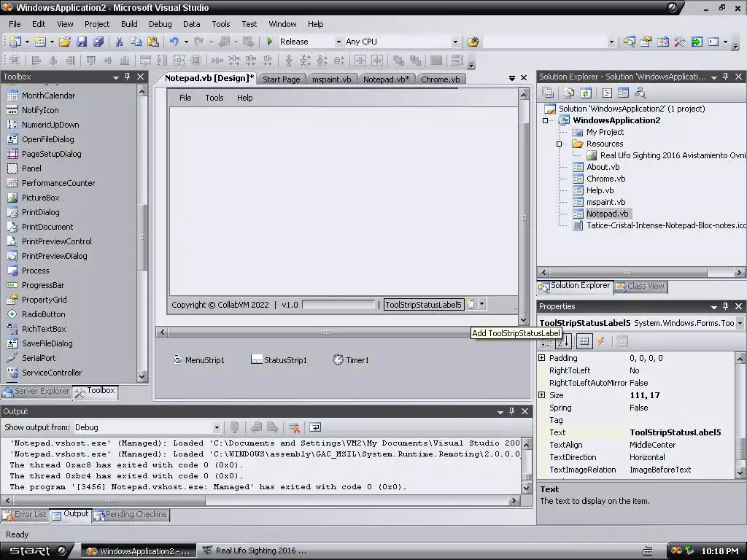
Task: Open the status strip add-item type dropdown arrow
Action: pos(481,304)
